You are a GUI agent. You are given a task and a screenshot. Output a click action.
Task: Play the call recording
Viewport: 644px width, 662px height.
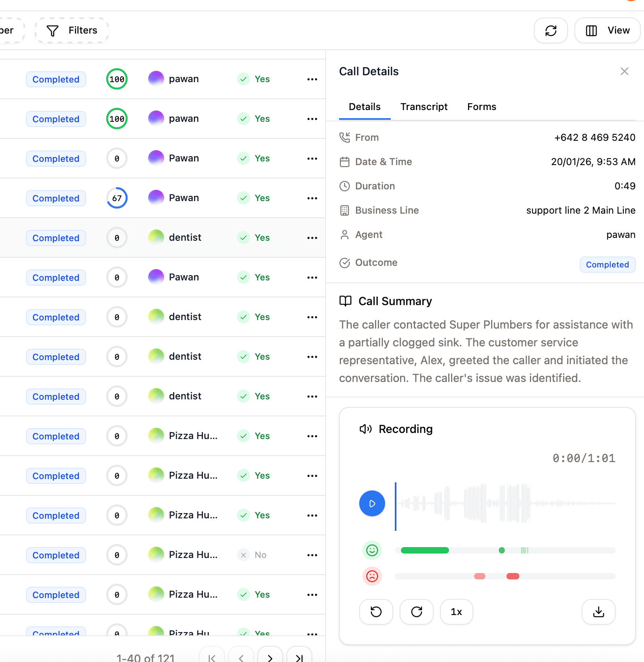coord(372,503)
